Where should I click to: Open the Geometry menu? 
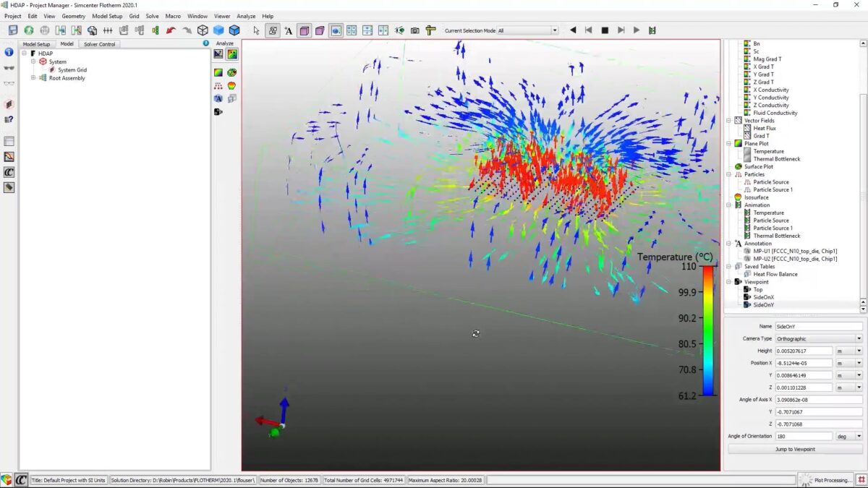tap(73, 16)
